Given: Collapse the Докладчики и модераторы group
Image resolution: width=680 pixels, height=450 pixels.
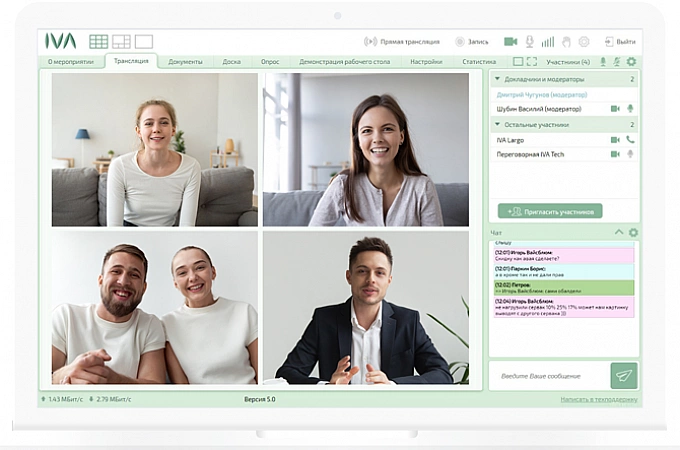Looking at the screenshot, I should [x=497, y=78].
